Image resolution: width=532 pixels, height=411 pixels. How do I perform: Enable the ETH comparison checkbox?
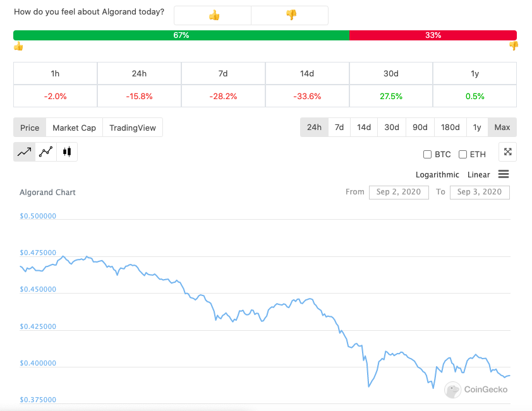click(x=462, y=155)
